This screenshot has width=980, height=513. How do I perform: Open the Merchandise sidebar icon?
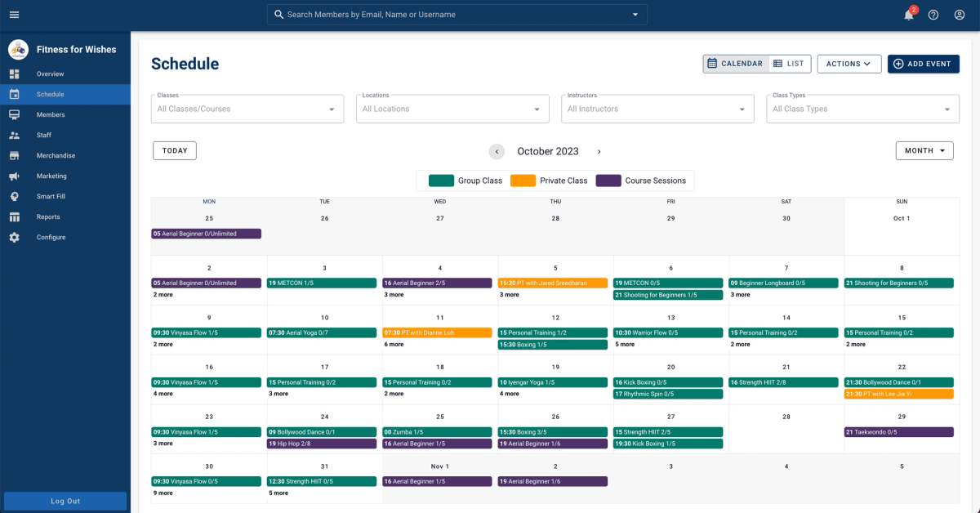(x=14, y=155)
